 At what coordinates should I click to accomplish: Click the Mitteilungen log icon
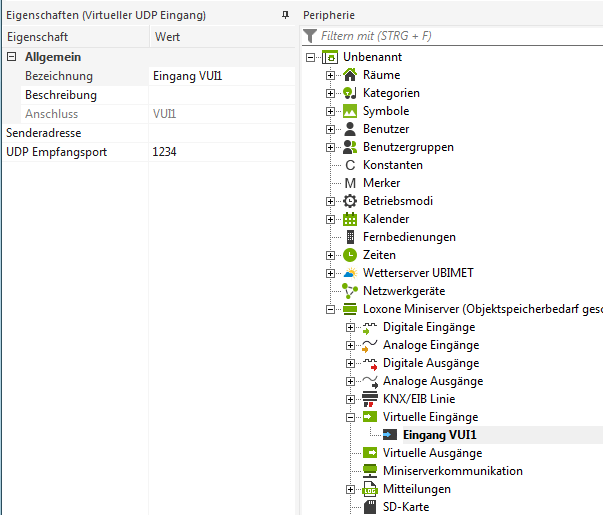[x=370, y=489]
